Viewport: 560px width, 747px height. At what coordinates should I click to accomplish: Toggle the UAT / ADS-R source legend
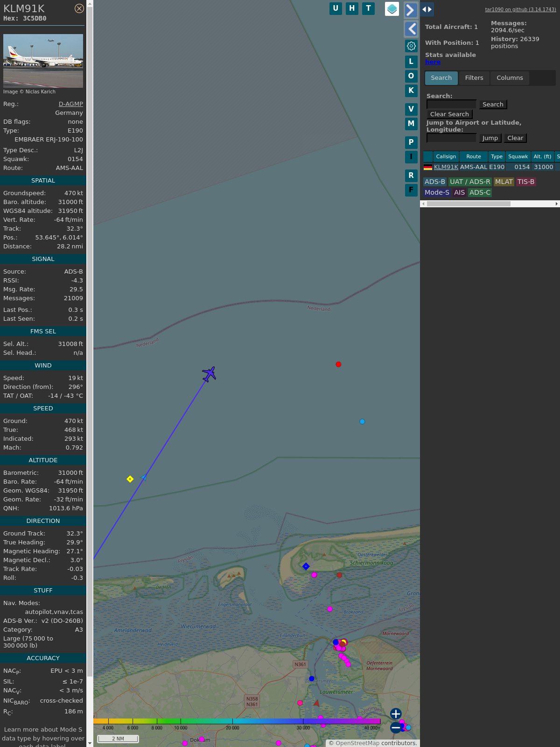[470, 182]
